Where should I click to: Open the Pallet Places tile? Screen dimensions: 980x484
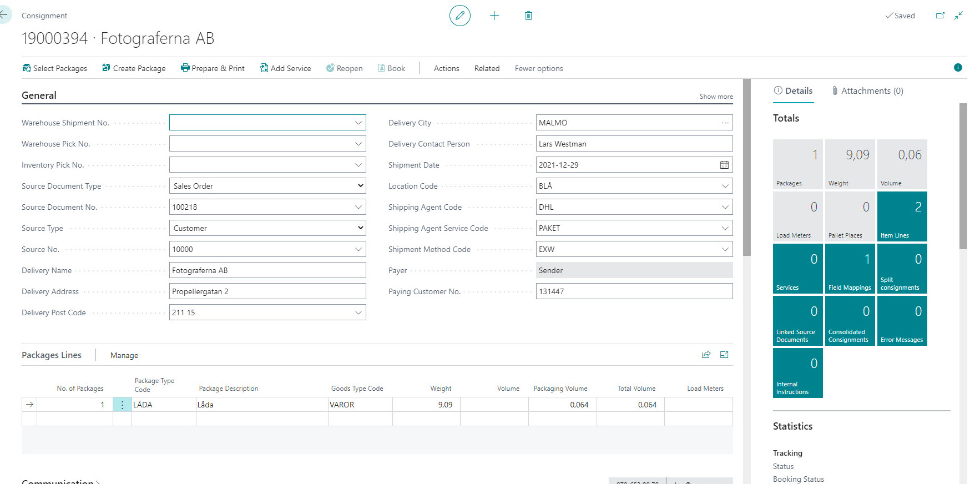pyautogui.click(x=850, y=216)
